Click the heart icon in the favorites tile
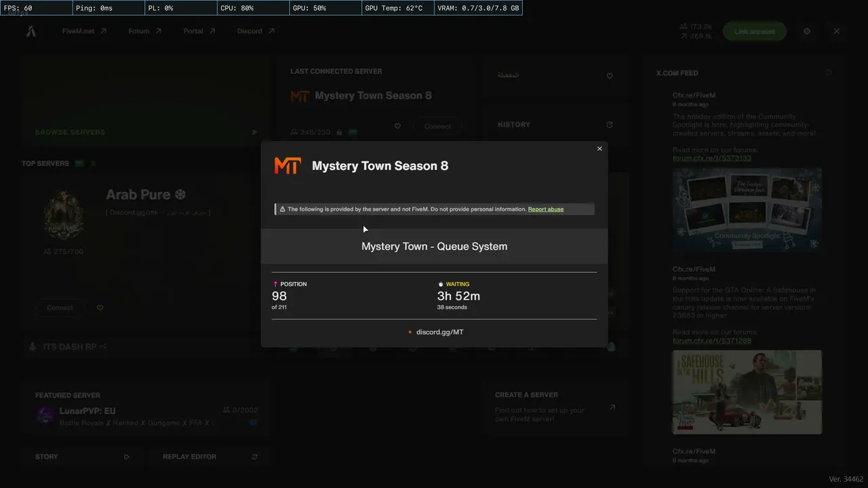 point(610,76)
